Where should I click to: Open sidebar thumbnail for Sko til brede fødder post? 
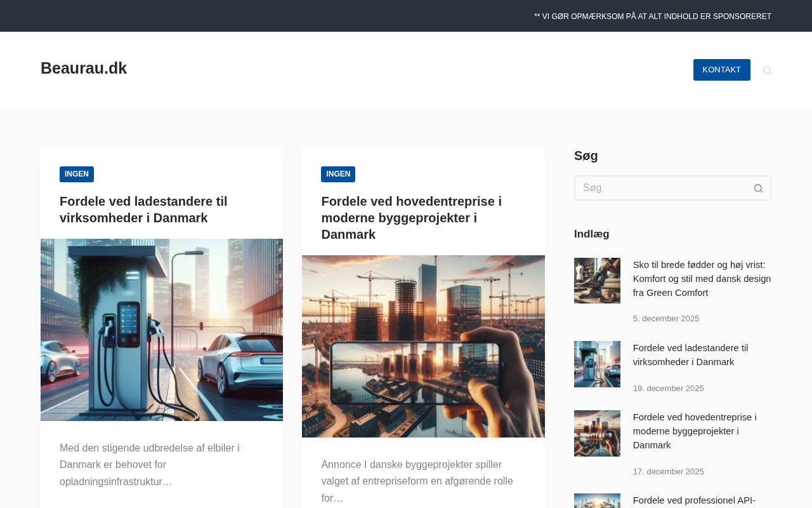coord(597,281)
